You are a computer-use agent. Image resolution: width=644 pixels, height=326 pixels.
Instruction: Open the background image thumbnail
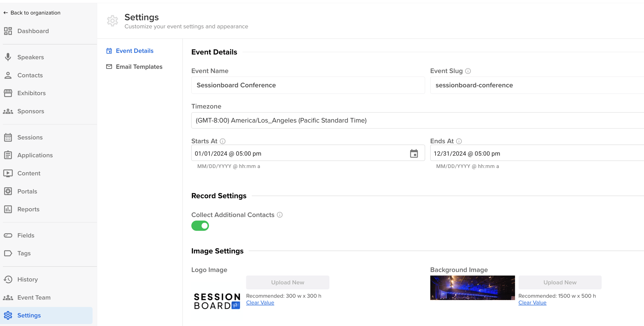coord(472,288)
